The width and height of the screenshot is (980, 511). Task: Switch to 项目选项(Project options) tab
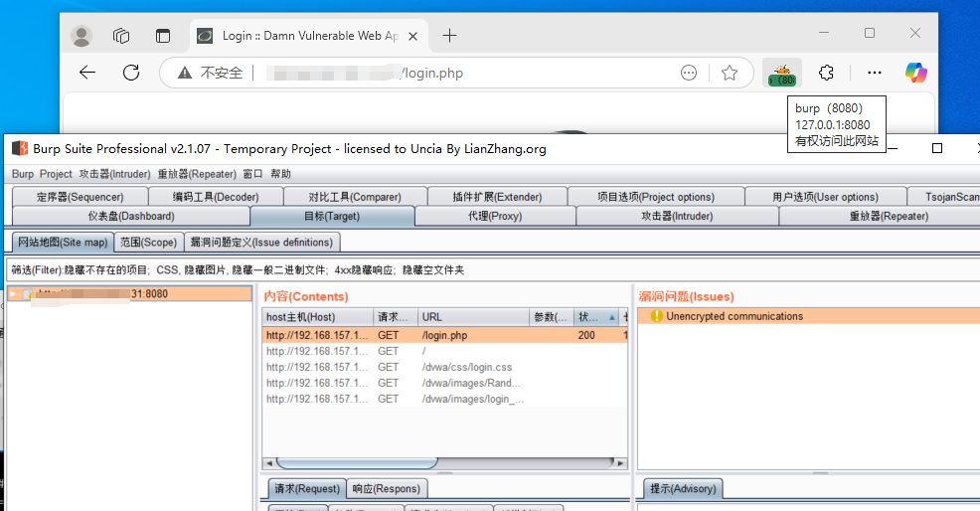[656, 197]
